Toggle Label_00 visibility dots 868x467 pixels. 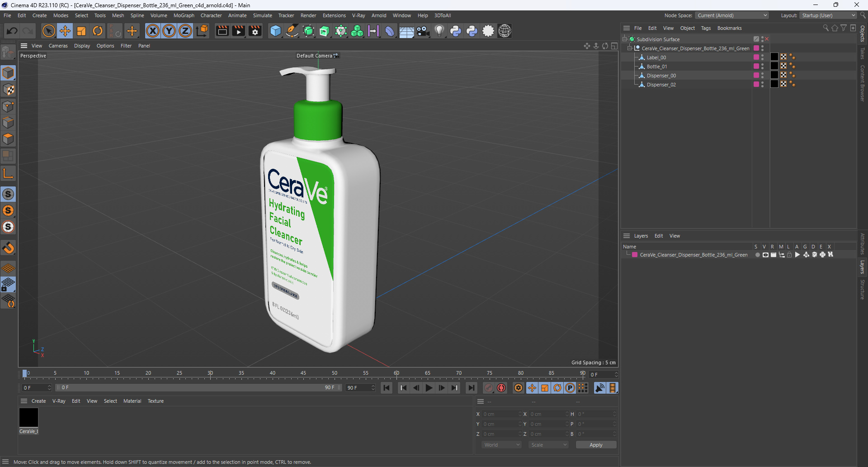point(762,57)
